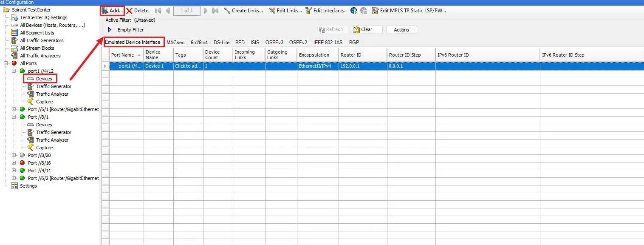Expand the Port //8/20 tree node
The width and height of the screenshot is (644, 245).
(14, 155)
